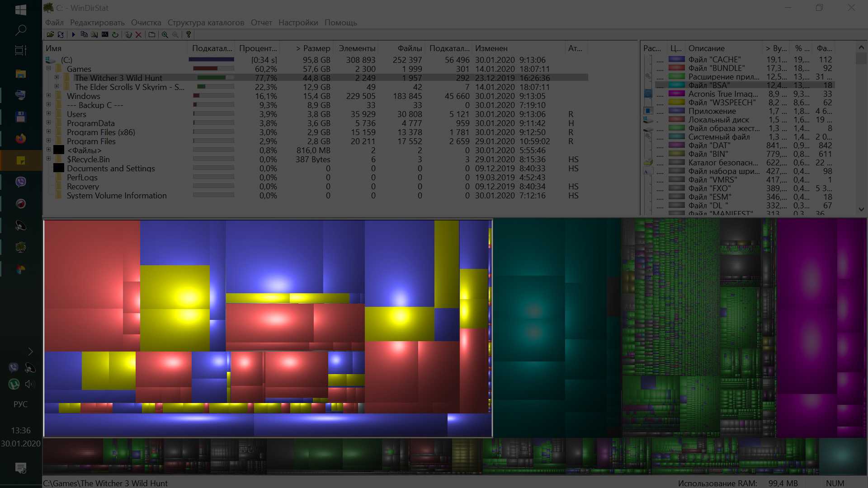Collapse the Games folder tree node

tap(48, 69)
